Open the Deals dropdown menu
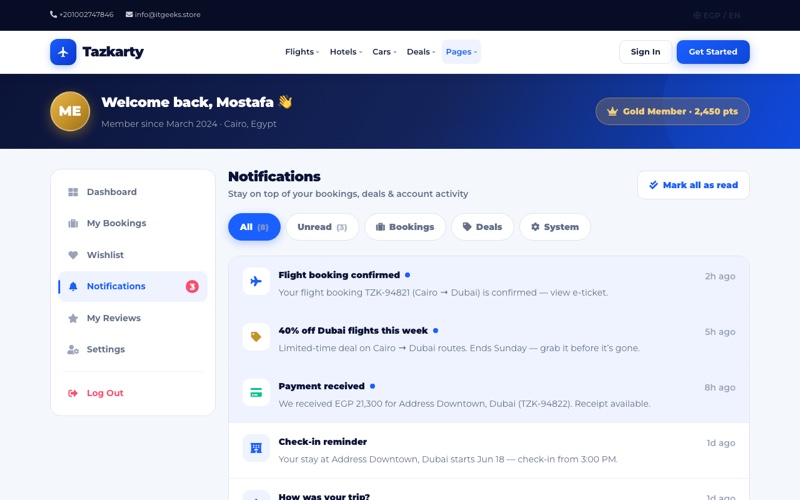The image size is (800, 500). tap(420, 52)
